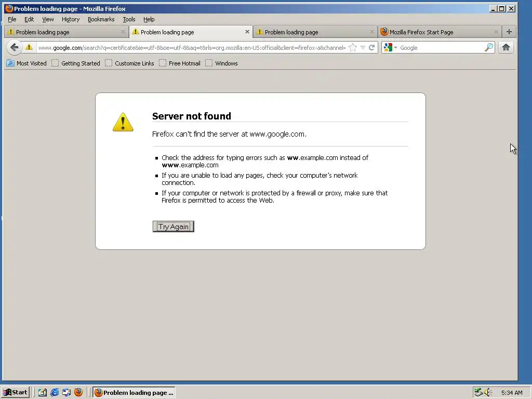Click the warning site identity icon in address bar

29,47
